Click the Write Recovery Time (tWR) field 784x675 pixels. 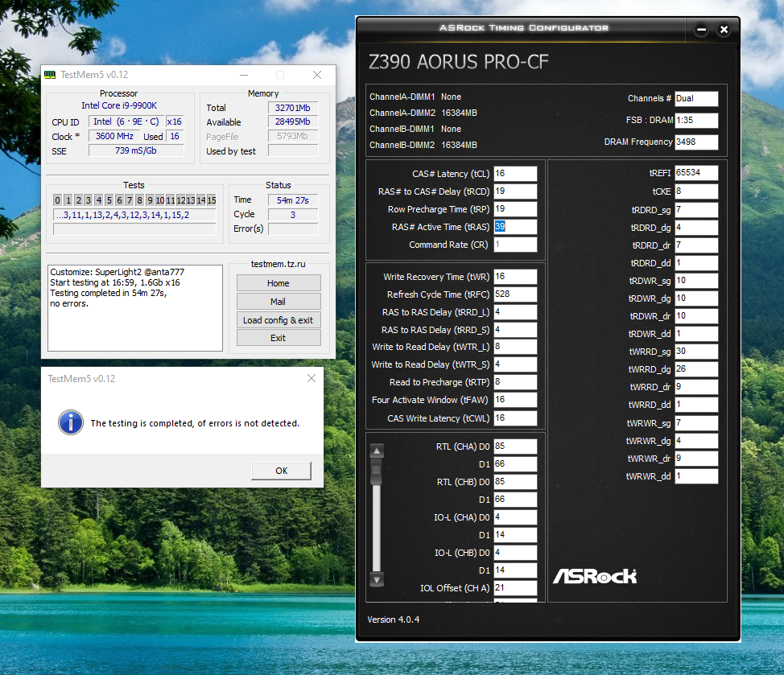coord(515,277)
